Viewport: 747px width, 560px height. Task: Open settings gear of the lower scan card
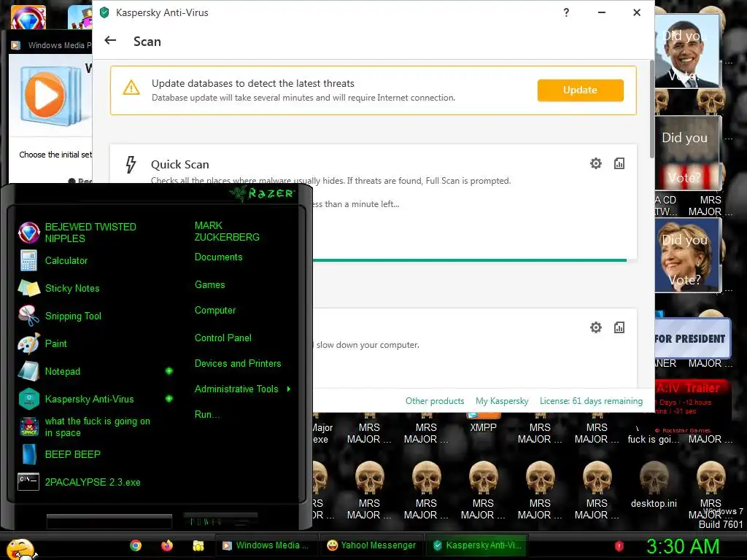pyautogui.click(x=595, y=327)
